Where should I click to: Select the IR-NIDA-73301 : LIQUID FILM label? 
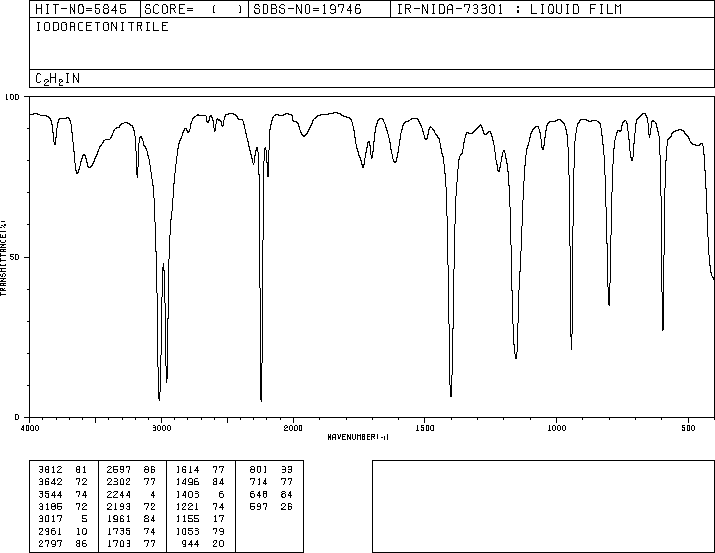coord(509,9)
